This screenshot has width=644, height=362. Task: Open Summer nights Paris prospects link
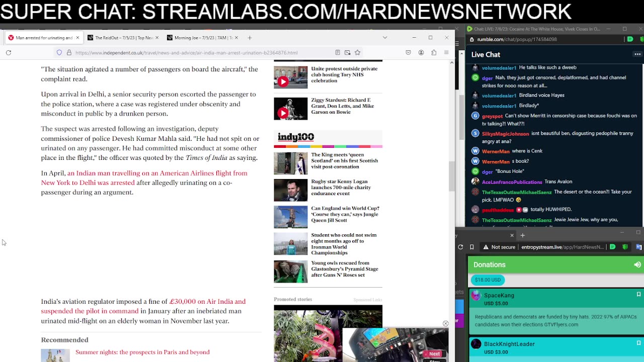pyautogui.click(x=142, y=352)
